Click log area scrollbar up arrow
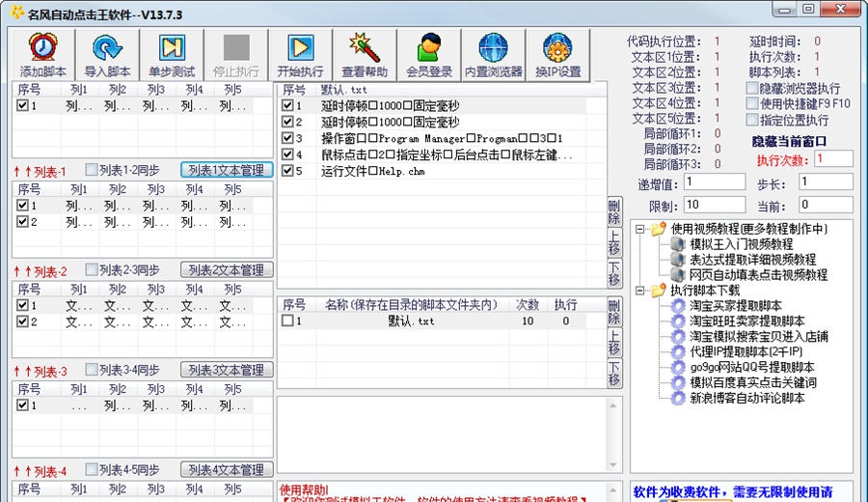Screen dimensions: 868x502 pyautogui.click(x=612, y=405)
